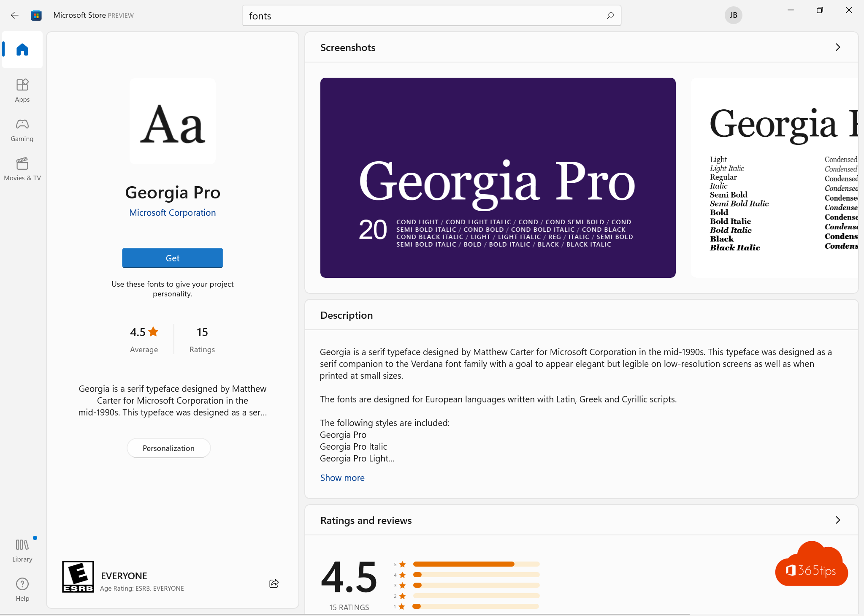Select the Apps section icon
This screenshot has width=864, height=616.
[x=22, y=90]
